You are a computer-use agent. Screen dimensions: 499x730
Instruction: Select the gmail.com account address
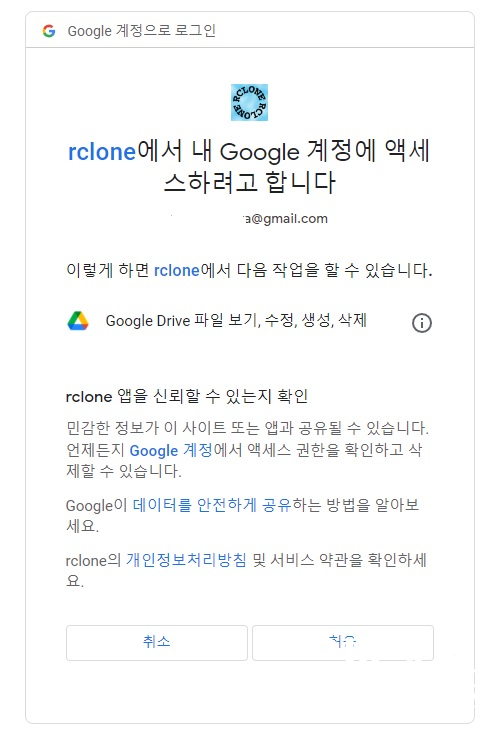[x=286, y=219]
